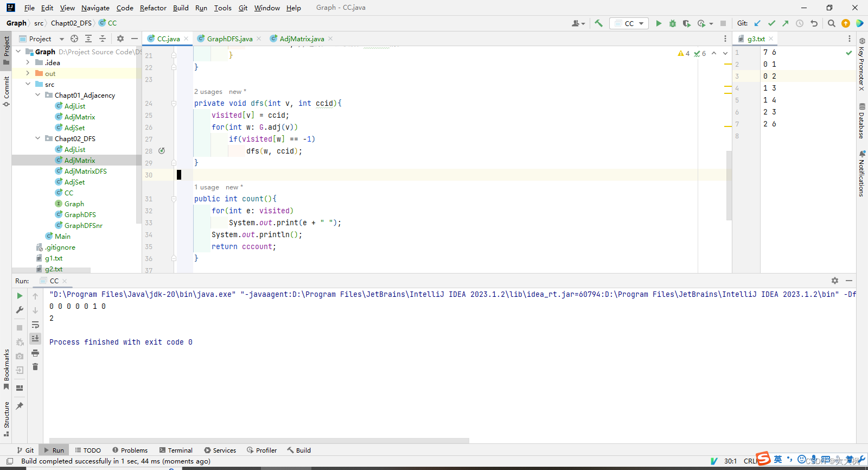The height and width of the screenshot is (470, 868).
Task: Open the GraphDFSnr class in tree
Action: (83, 225)
